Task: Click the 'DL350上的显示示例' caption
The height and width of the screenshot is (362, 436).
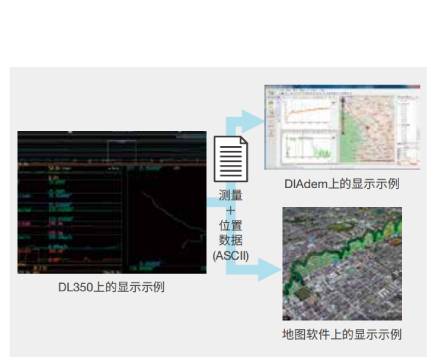Action: pos(111,287)
